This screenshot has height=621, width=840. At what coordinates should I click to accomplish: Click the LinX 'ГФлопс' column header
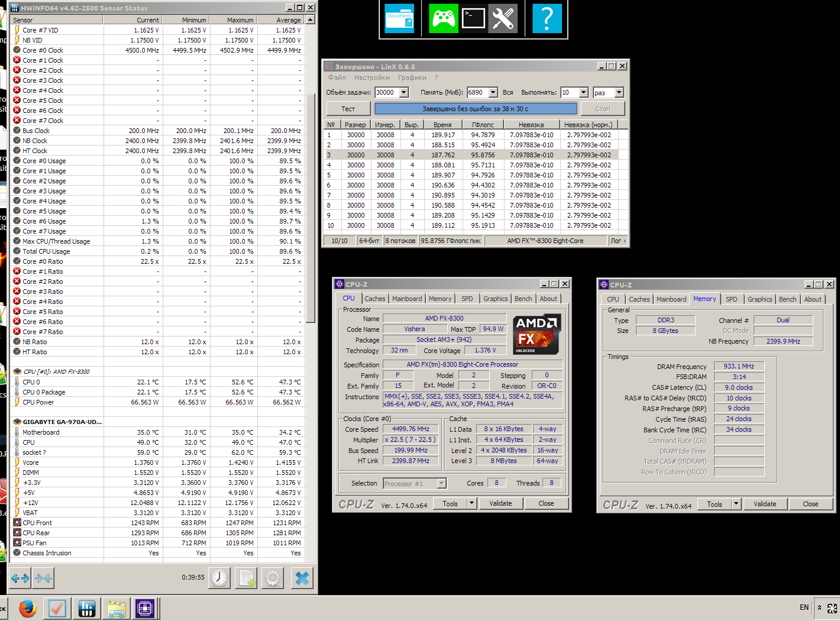click(483, 125)
